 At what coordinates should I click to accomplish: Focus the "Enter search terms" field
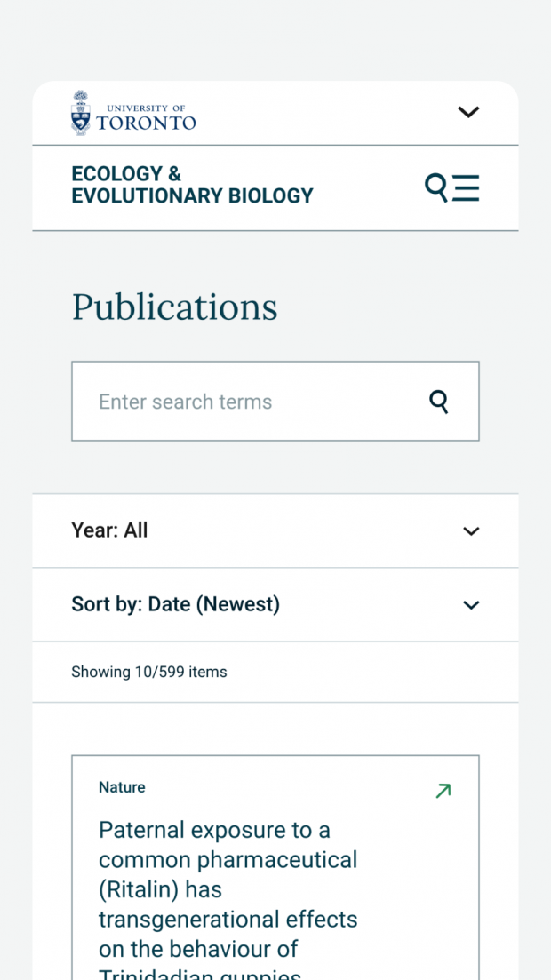(275, 401)
